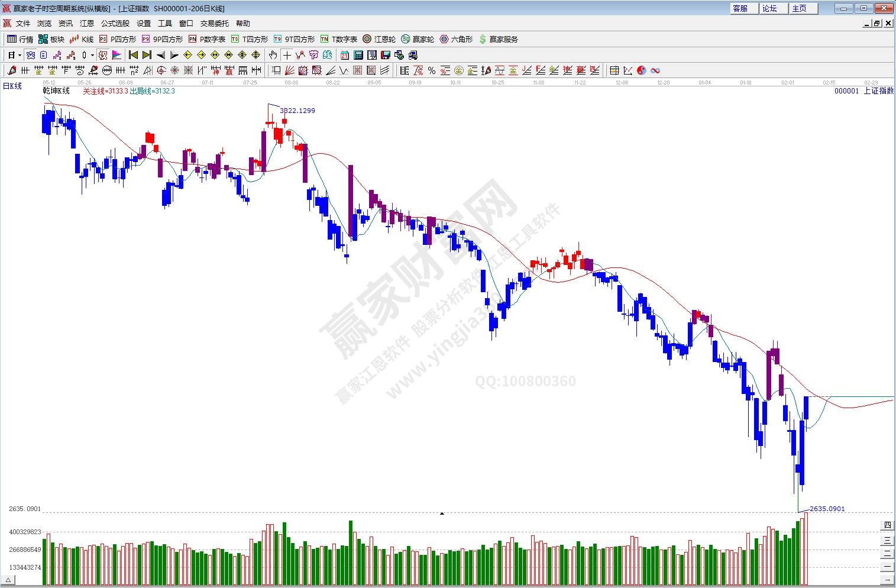Screen dimensions: 896x588
Task: Switch to the K线 candlestick chart
Action: pyautogui.click(x=82, y=39)
